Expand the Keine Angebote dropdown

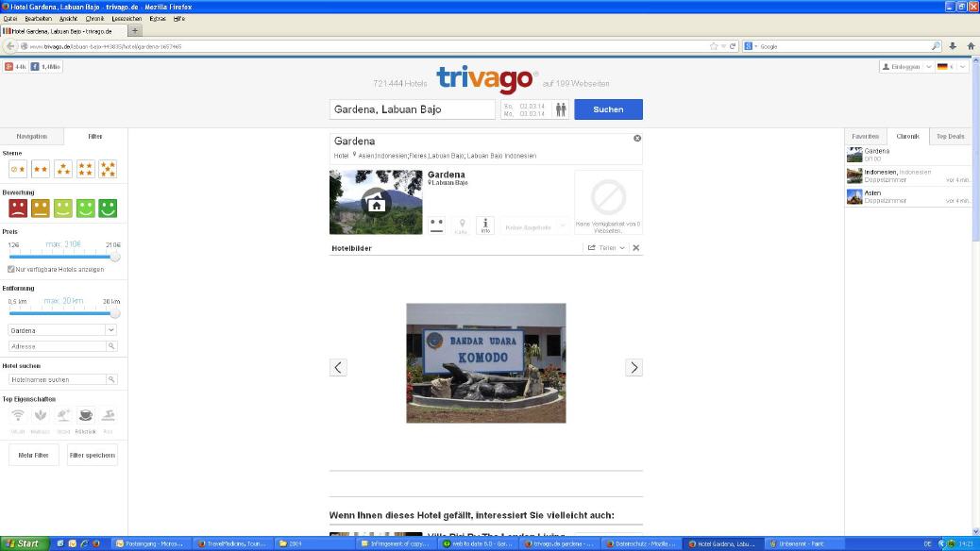[535, 227]
